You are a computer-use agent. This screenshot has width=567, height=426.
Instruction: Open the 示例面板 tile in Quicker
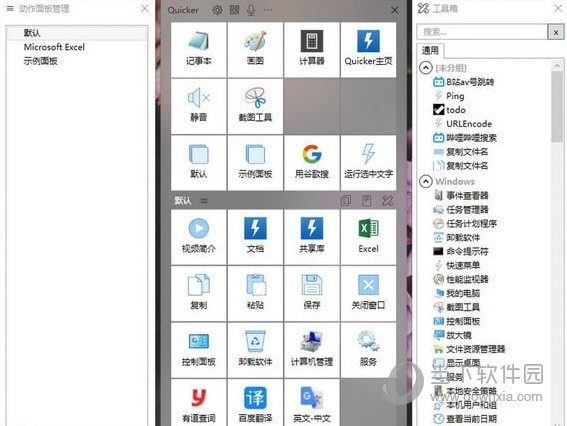(255, 163)
